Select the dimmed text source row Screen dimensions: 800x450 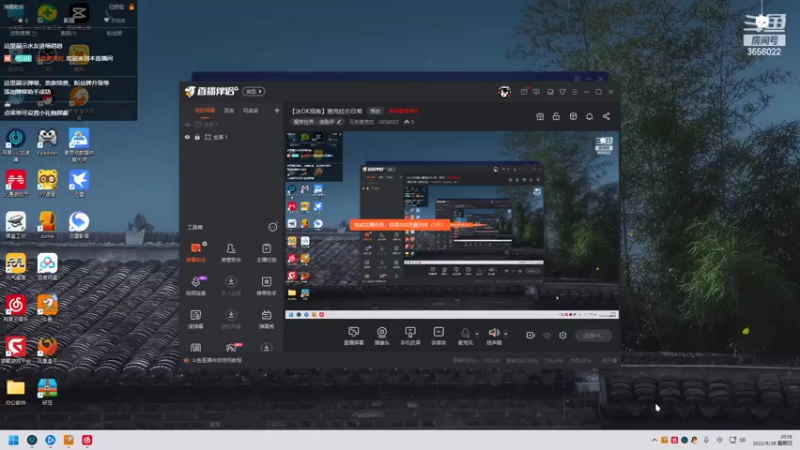tap(232, 124)
